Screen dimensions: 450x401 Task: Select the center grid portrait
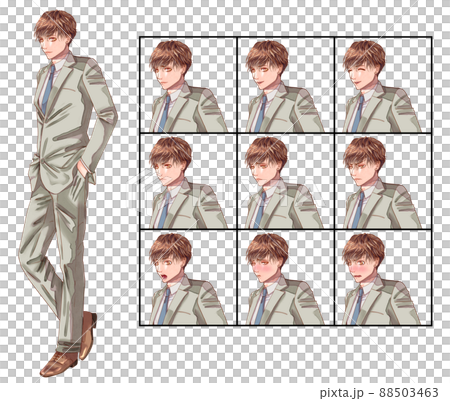[285, 181]
